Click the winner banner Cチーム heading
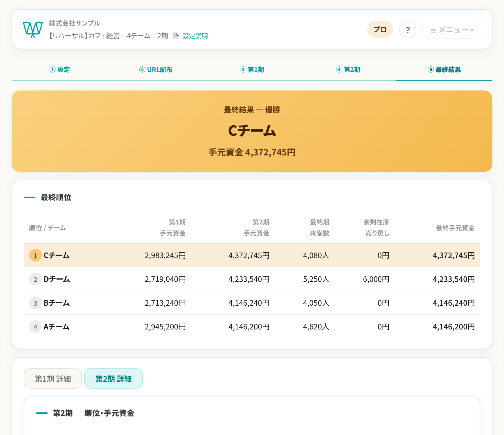504x435 pixels. pos(252,130)
